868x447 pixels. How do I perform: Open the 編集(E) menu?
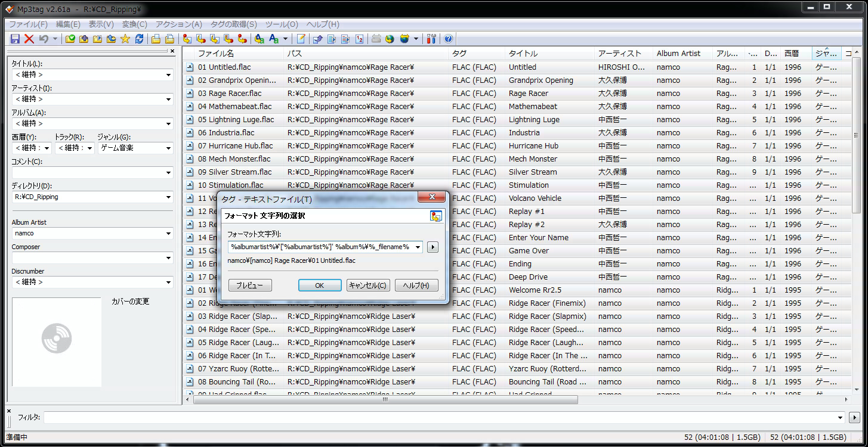pos(68,24)
